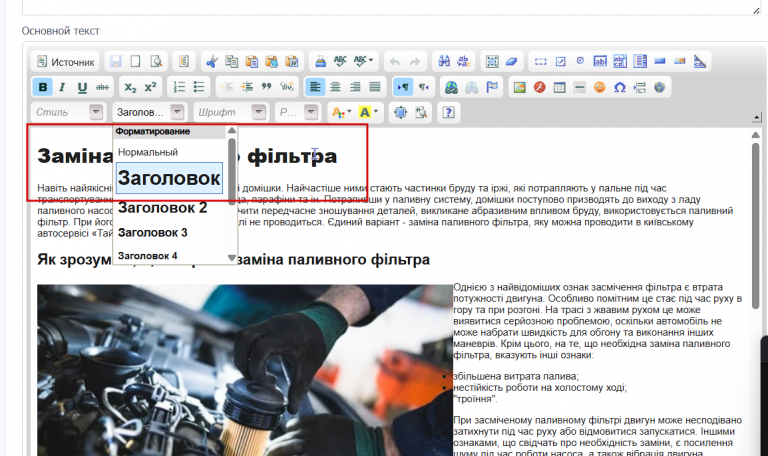Insert smiley emoticon icon
768x456 pixels.
click(600, 87)
